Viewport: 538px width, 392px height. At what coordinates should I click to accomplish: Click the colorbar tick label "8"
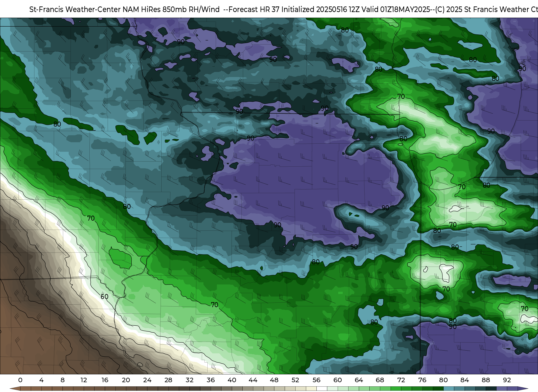tap(62, 380)
